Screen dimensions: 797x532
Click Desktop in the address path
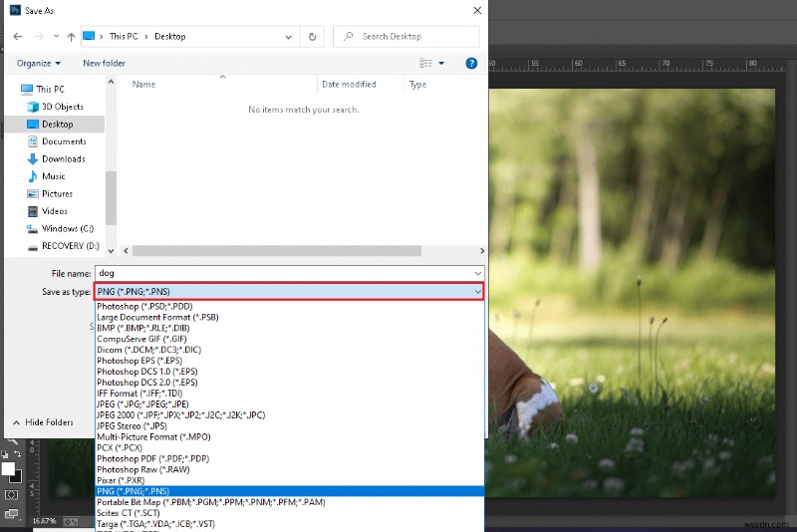169,37
